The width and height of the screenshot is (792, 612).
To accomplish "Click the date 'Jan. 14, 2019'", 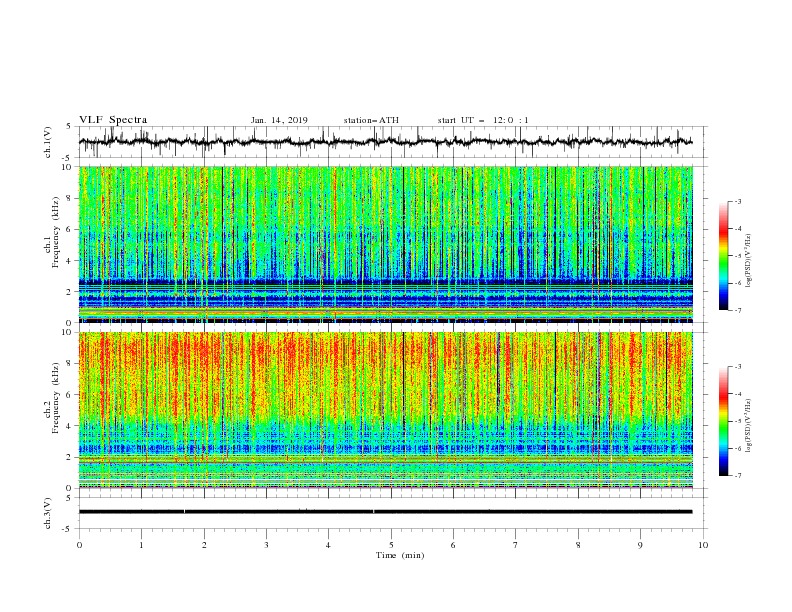I will (279, 120).
